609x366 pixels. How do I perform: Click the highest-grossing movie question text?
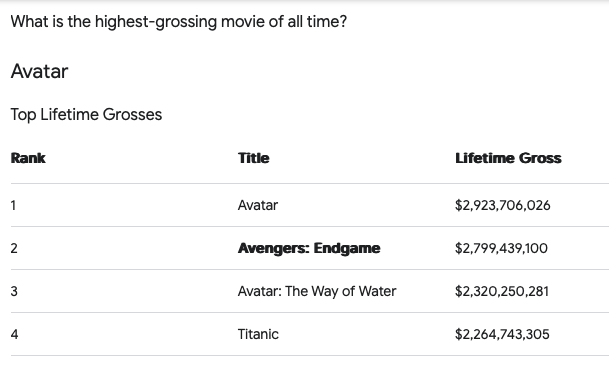coord(179,21)
